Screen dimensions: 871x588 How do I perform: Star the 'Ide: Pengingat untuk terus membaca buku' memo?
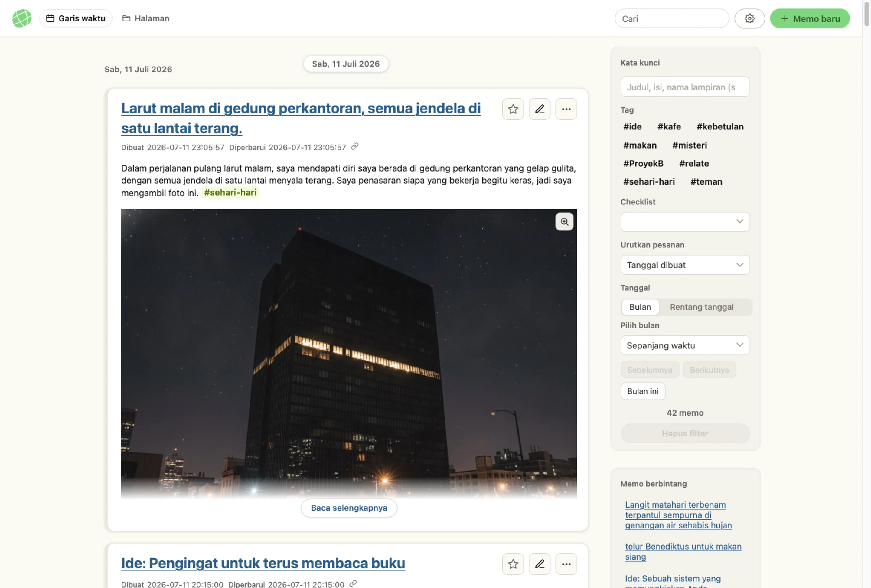pos(513,564)
